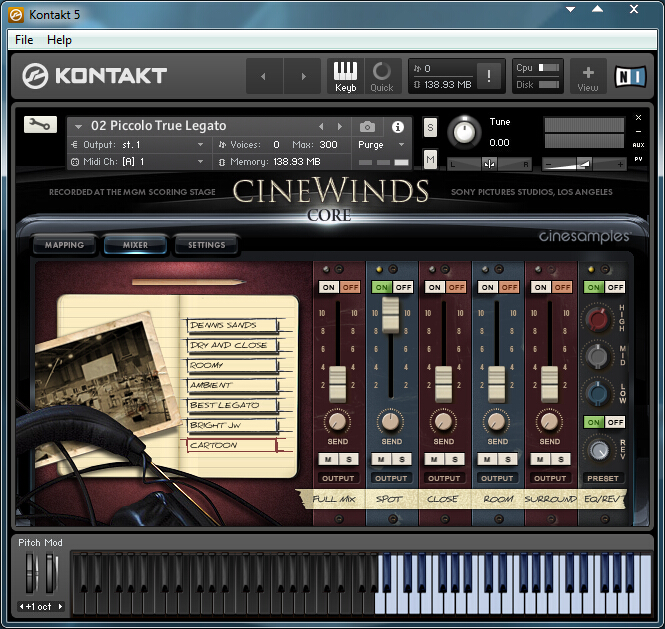Open the View plus menu
665x629 pixels.
[x=588, y=78]
